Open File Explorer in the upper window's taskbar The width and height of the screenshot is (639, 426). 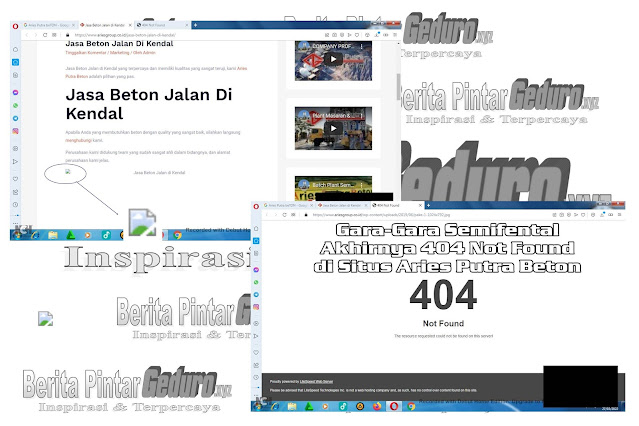point(53,235)
